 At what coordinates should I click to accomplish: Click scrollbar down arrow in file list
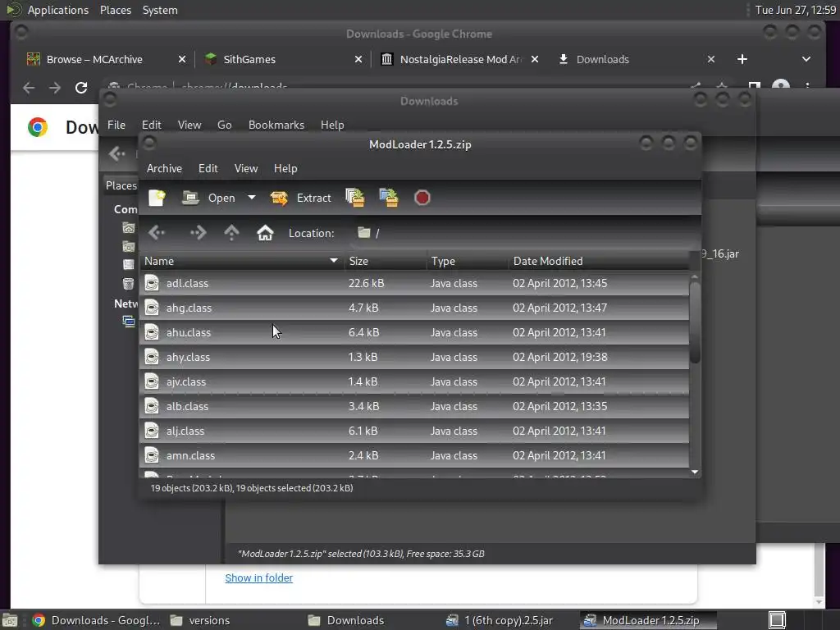[695, 472]
